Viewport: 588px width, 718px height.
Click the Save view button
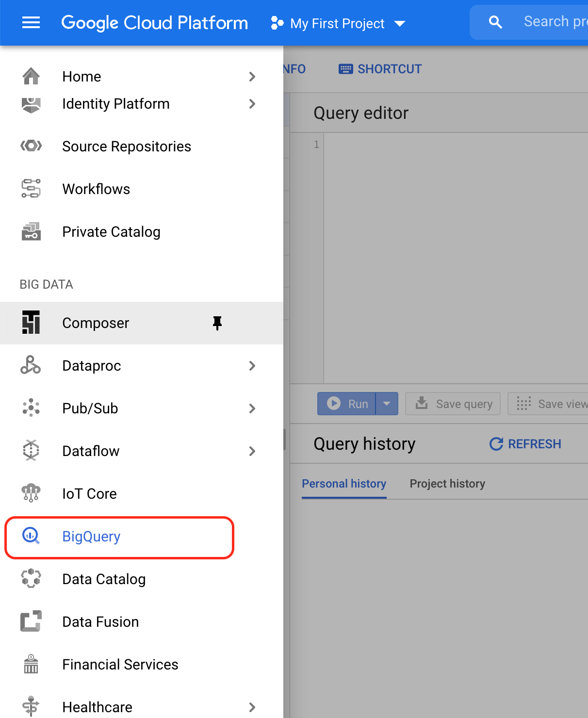tap(548, 404)
